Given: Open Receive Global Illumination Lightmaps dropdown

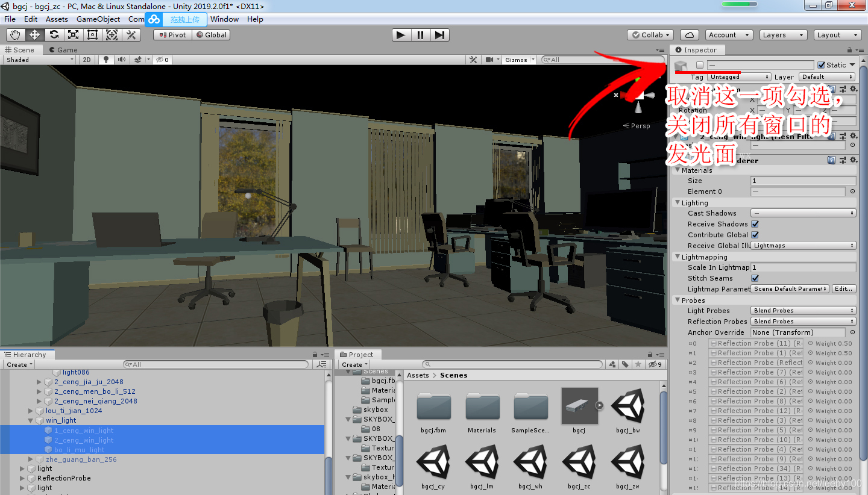Looking at the screenshot, I should click(804, 246).
